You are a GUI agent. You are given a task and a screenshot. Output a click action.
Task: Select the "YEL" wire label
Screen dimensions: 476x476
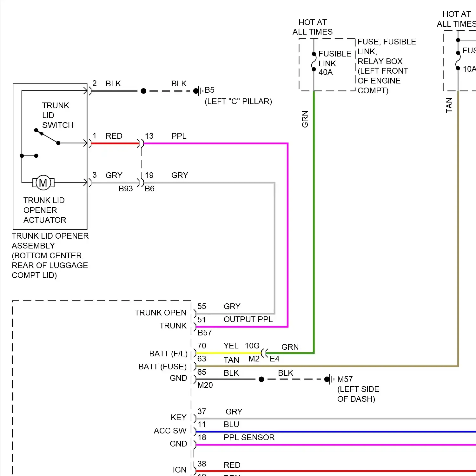tap(231, 346)
